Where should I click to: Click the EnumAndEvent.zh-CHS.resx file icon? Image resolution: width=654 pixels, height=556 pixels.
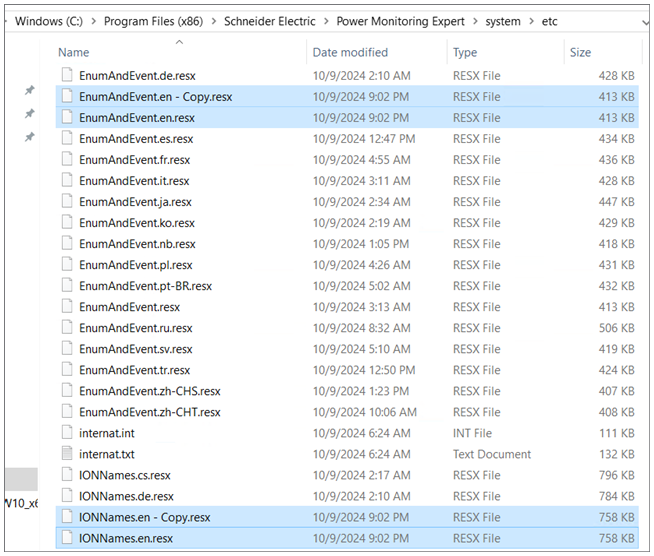tap(67, 390)
